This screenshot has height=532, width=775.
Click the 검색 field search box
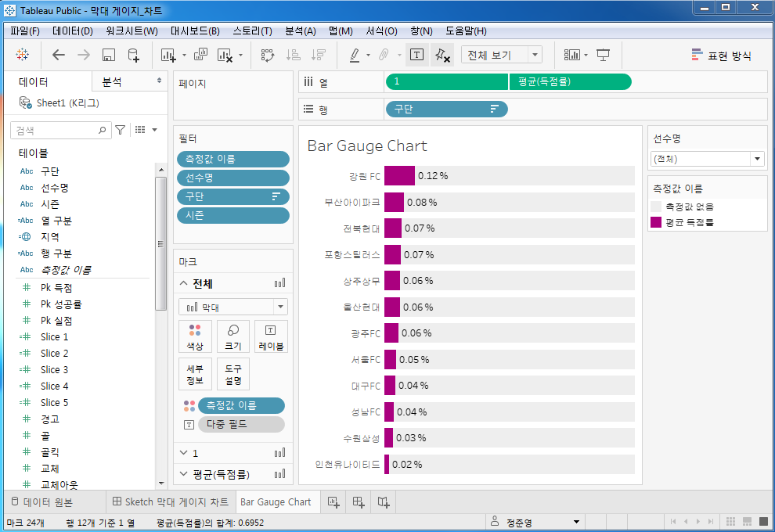[59, 131]
